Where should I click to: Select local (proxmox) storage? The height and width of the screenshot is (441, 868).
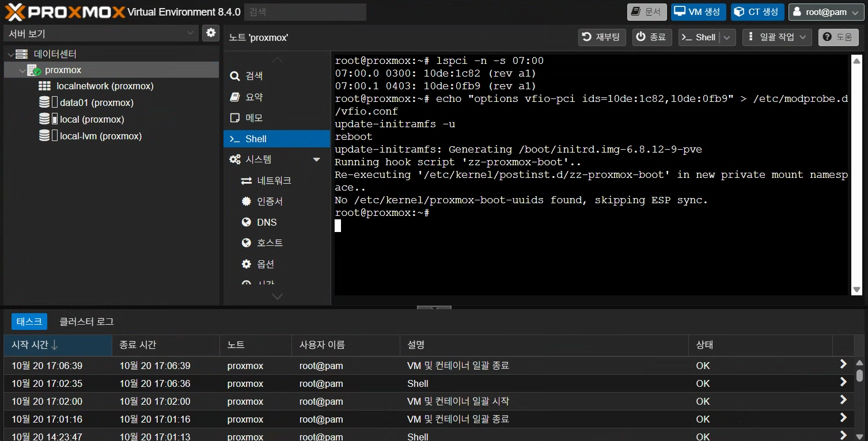pyautogui.click(x=92, y=120)
